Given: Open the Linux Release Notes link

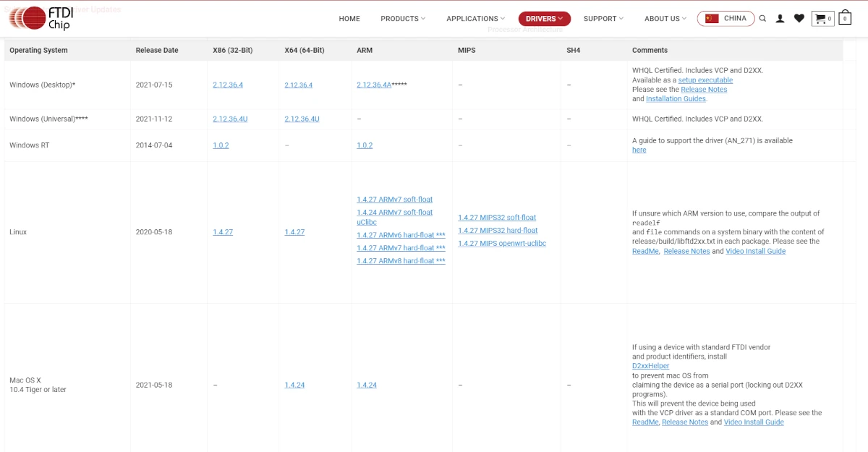Looking at the screenshot, I should point(686,252).
